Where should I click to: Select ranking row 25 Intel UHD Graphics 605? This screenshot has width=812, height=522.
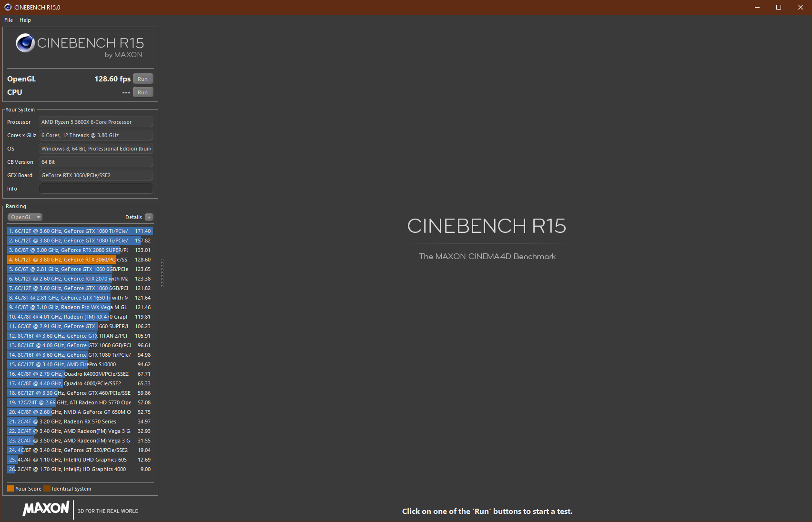(80, 460)
